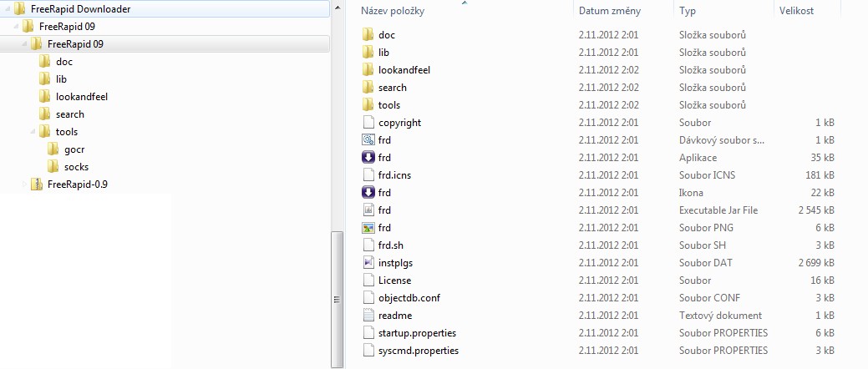The width and height of the screenshot is (868, 369).
Task: Select the gocr folder in tree
Action: (75, 149)
